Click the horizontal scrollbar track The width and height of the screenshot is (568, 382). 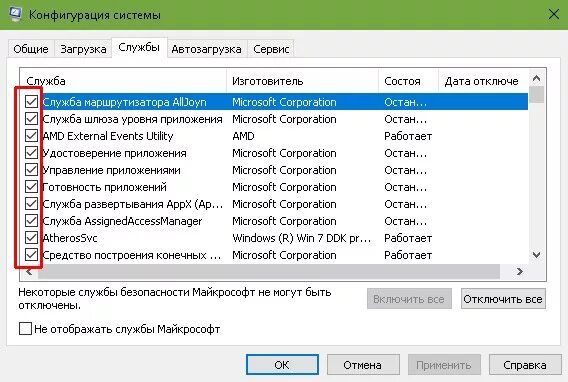point(269,272)
